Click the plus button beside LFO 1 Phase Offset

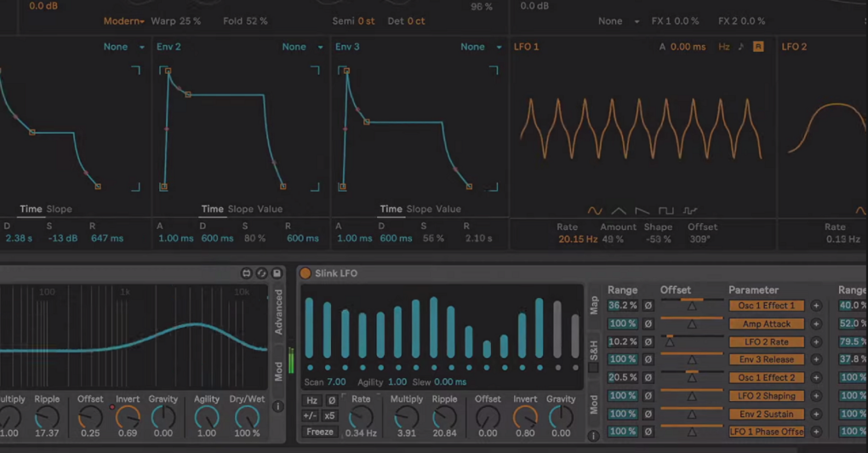click(x=816, y=432)
